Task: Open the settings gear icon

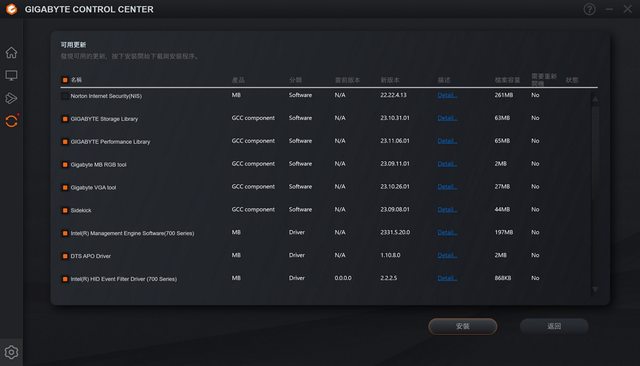Action: [x=11, y=352]
